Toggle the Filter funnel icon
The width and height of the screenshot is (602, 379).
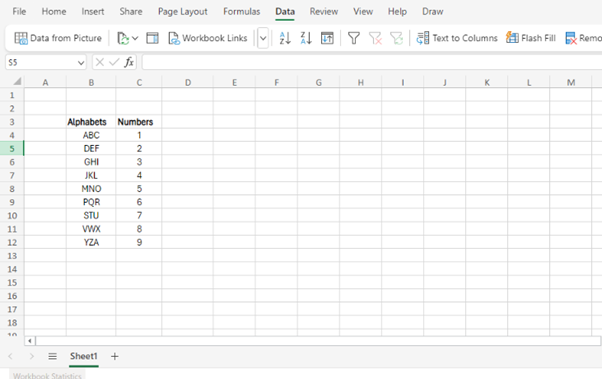coord(354,38)
